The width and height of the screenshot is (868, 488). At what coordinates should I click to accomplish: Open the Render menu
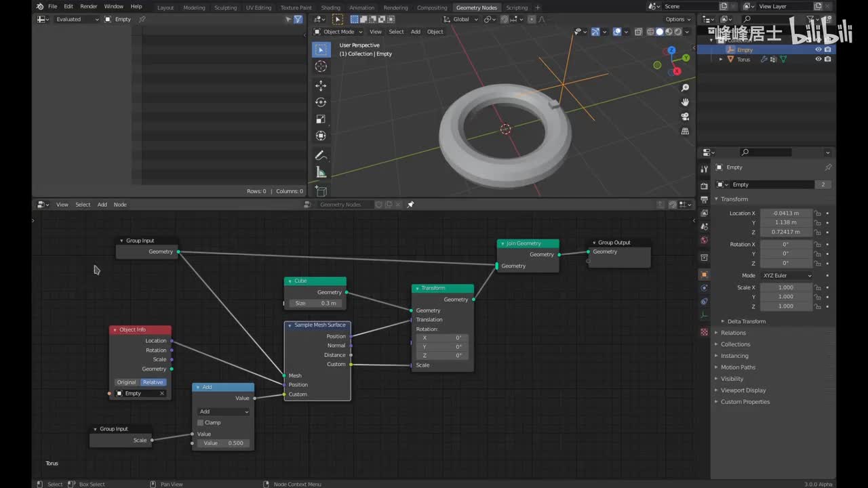click(89, 6)
